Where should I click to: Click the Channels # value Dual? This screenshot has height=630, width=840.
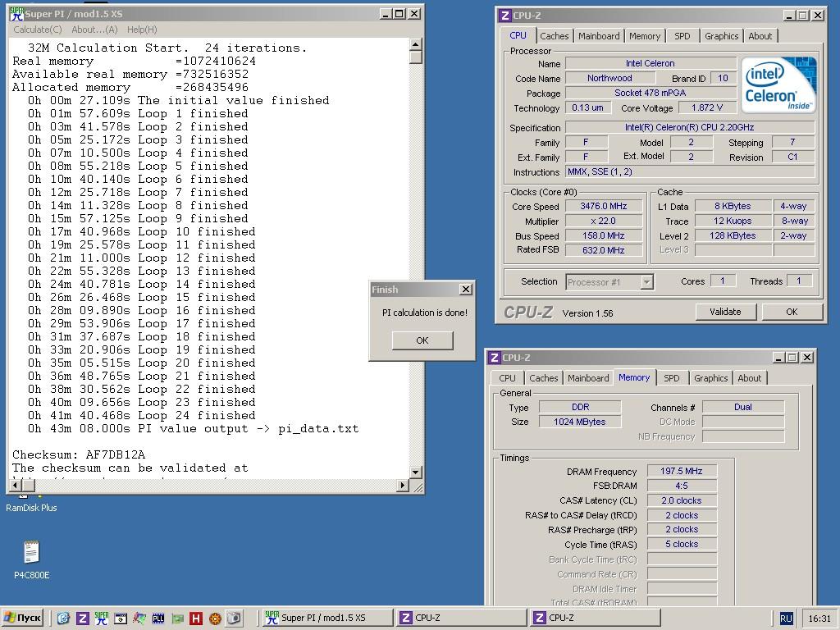coord(743,407)
